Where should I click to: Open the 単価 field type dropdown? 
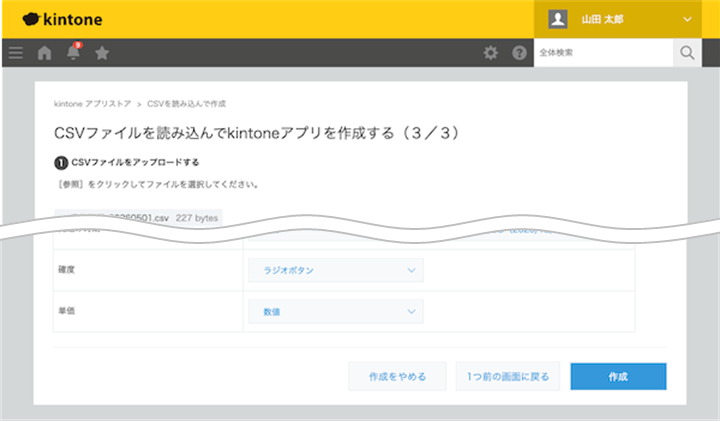click(336, 312)
